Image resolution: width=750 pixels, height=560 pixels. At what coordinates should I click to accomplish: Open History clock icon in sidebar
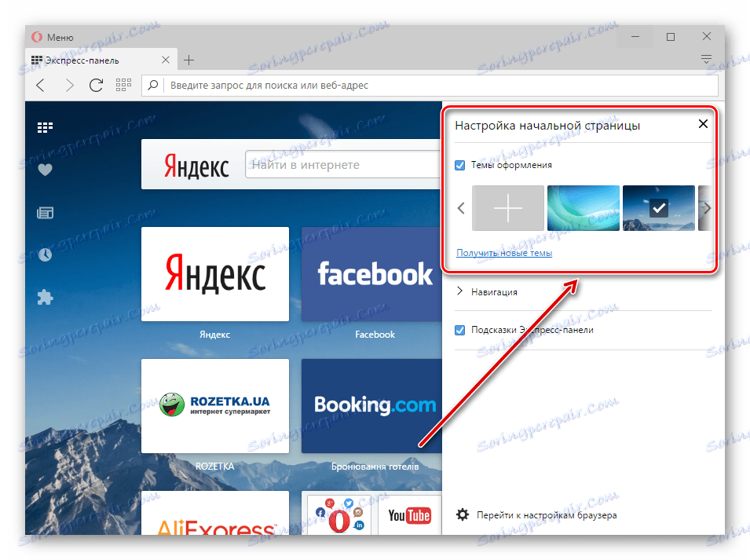click(x=45, y=255)
